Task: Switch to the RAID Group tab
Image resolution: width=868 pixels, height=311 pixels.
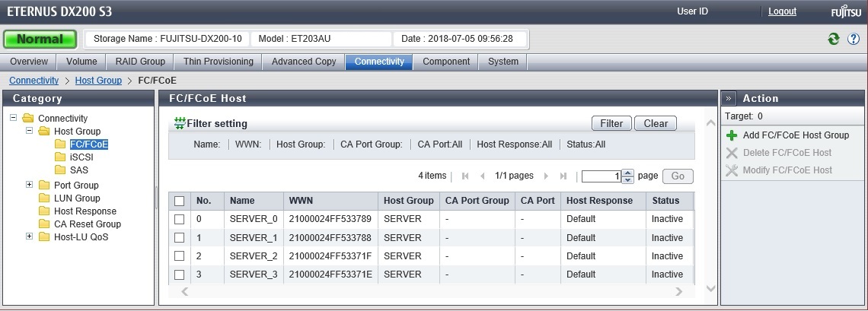Action: point(140,62)
